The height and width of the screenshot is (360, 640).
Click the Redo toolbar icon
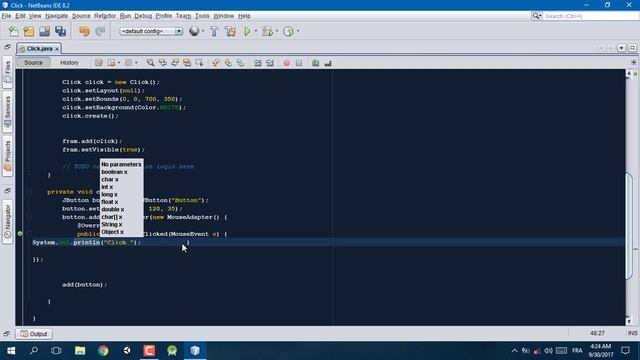pos(100,31)
